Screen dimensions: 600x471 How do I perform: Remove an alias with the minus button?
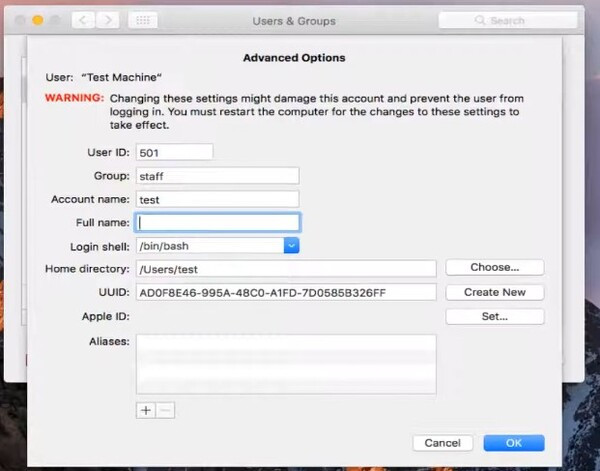click(165, 410)
